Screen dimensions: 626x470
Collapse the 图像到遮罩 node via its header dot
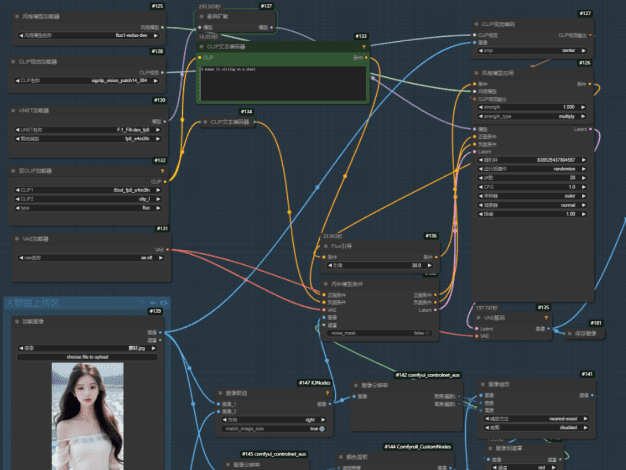(490, 448)
